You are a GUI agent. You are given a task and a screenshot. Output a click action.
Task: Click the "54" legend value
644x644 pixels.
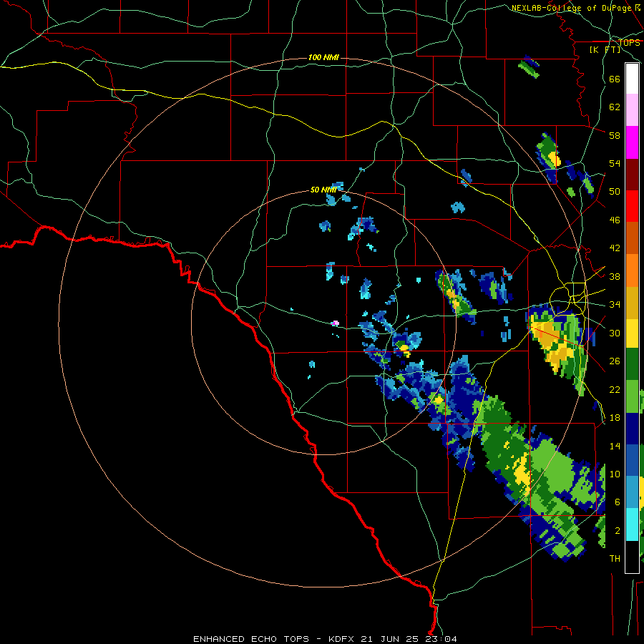click(x=615, y=163)
